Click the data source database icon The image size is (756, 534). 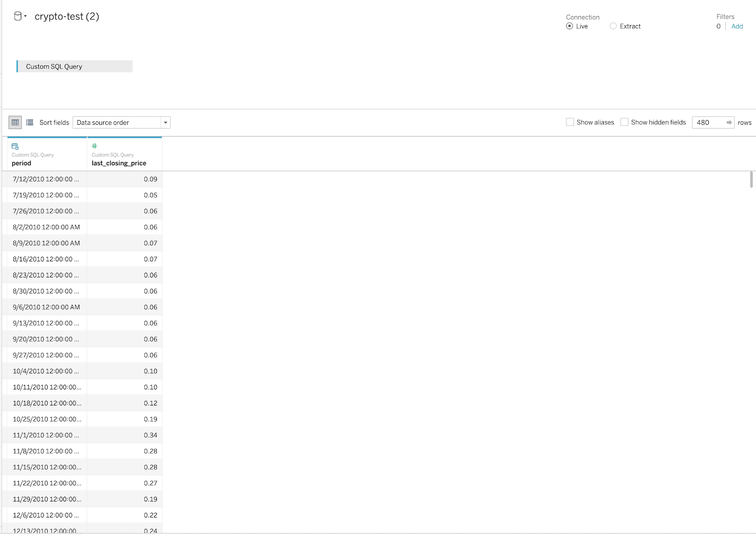pyautogui.click(x=17, y=16)
